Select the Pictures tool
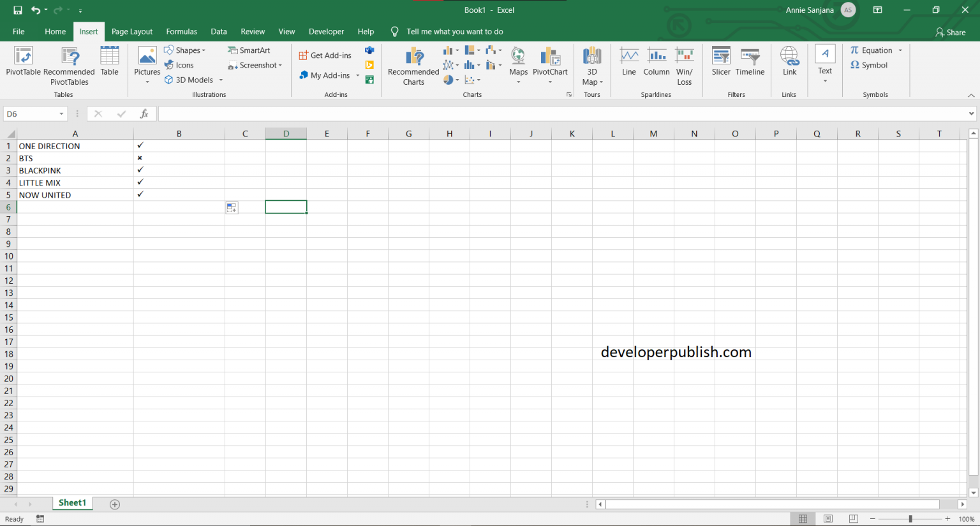 (x=147, y=64)
